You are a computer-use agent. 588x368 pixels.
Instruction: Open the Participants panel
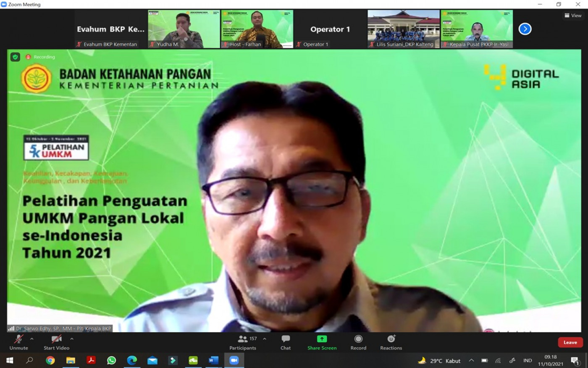coord(243,342)
